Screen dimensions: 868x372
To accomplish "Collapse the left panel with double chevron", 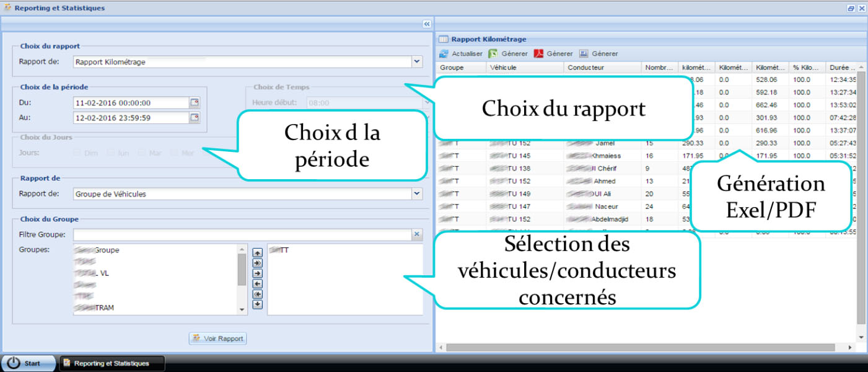I will (426, 24).
